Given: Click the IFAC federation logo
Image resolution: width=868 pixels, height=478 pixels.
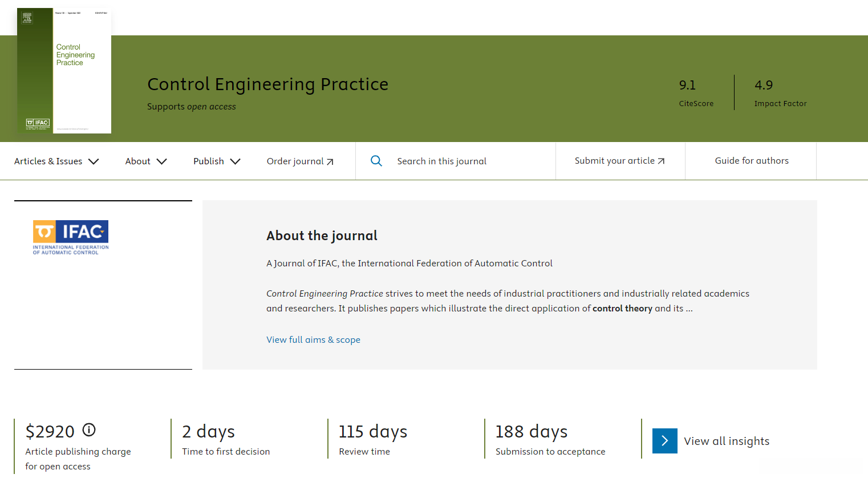Looking at the screenshot, I should click(71, 237).
